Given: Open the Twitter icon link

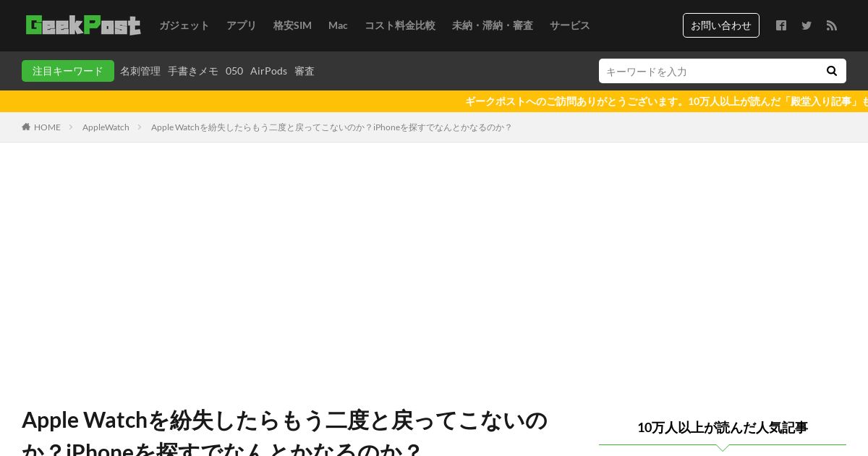Looking at the screenshot, I should click(807, 25).
